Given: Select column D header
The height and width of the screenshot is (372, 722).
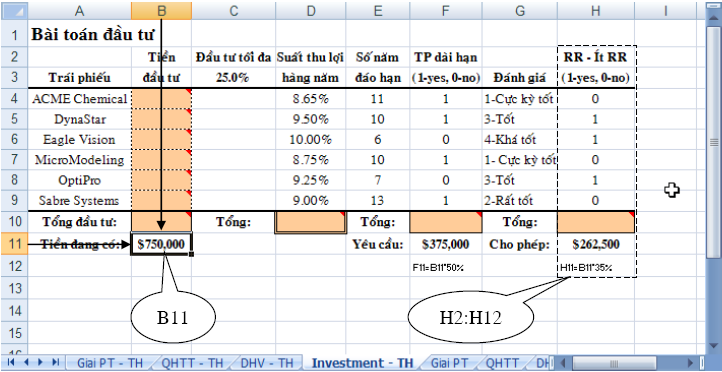Looking at the screenshot, I should pos(311,11).
